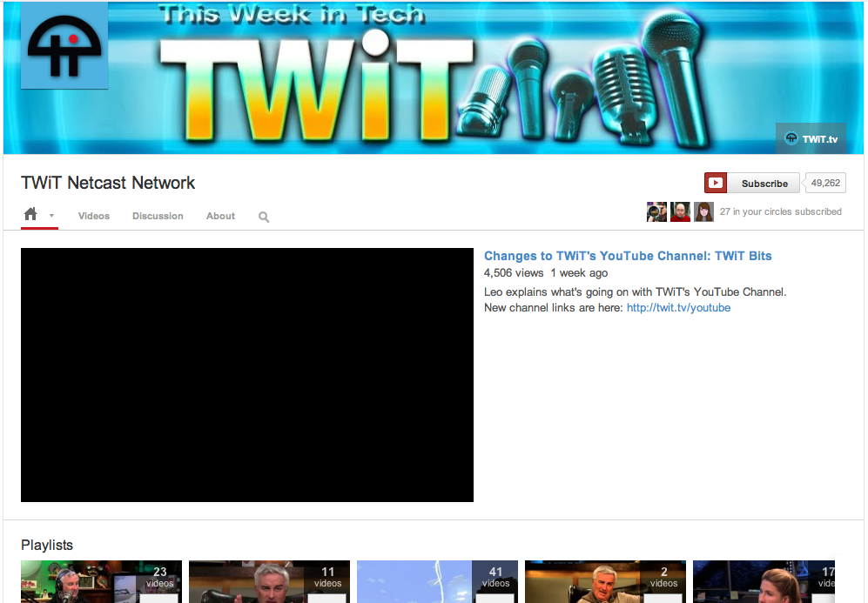Subscribe to TWiT Netcast Network

752,184
